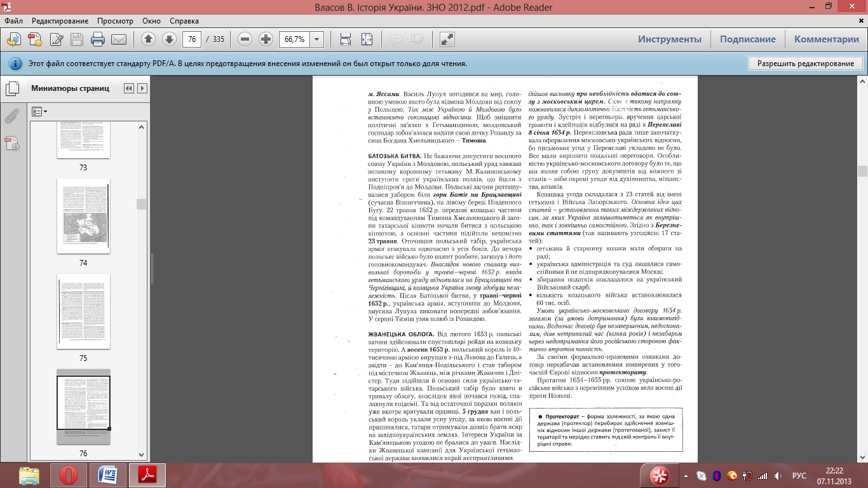
Task: Open the zoom level dropdown arrow
Action: point(318,39)
